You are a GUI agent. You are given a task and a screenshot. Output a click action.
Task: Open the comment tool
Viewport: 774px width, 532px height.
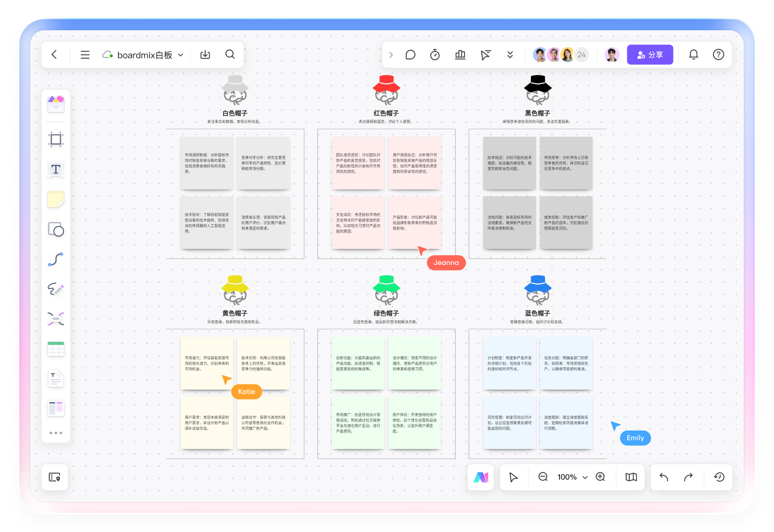pos(410,55)
